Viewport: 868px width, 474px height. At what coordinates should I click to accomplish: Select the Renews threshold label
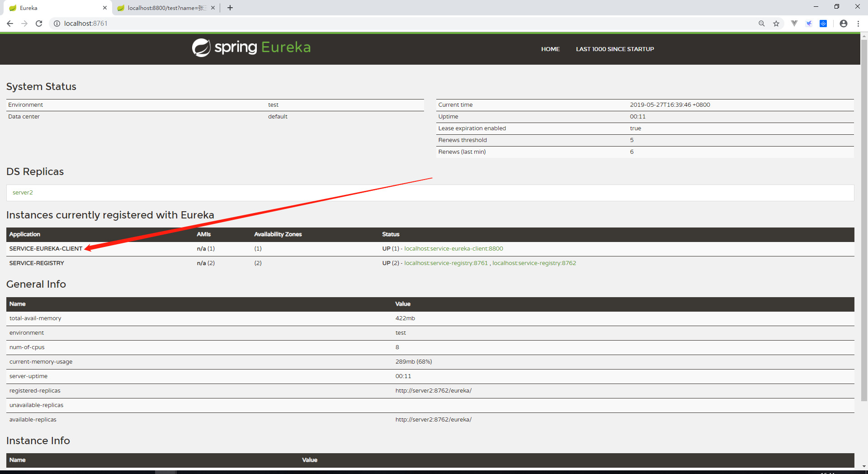(x=462, y=140)
